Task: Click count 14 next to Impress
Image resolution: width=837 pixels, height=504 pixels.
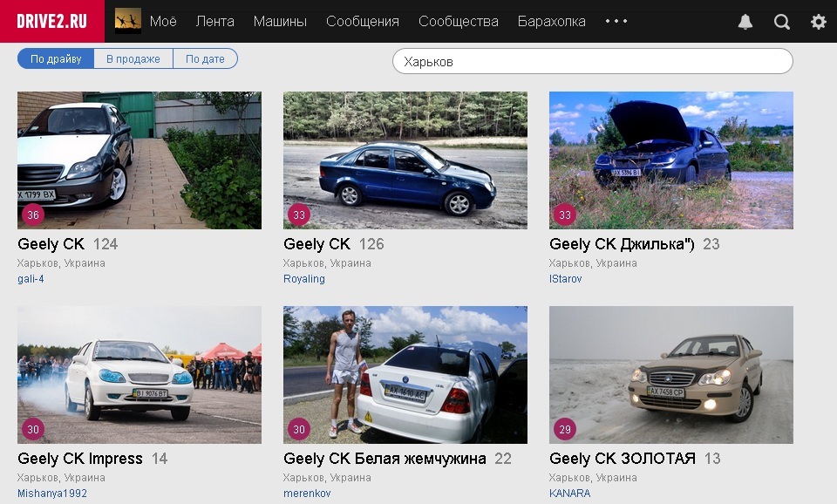Action: coord(160,459)
